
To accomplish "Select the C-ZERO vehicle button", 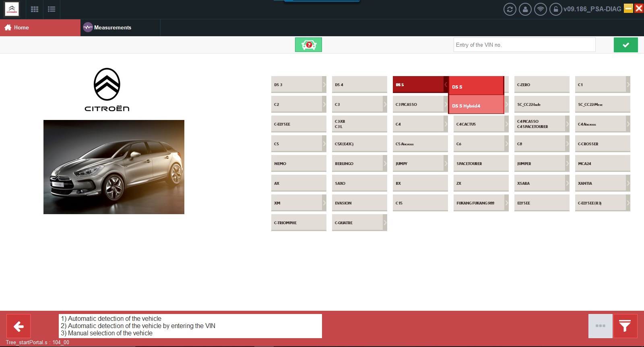I will pyautogui.click(x=542, y=85).
